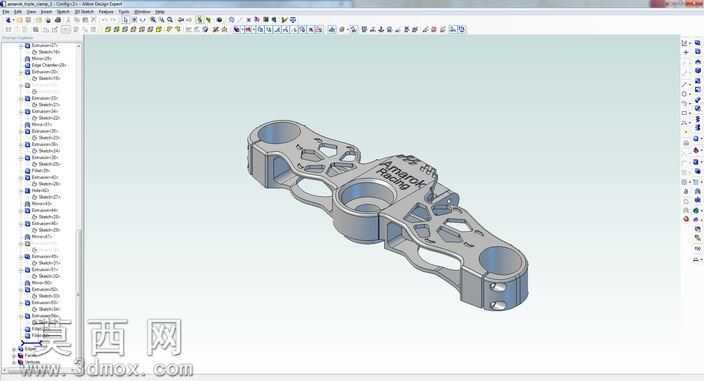Open the Edit menu
Image resolution: width=704 pixels, height=381 pixels.
pos(18,12)
